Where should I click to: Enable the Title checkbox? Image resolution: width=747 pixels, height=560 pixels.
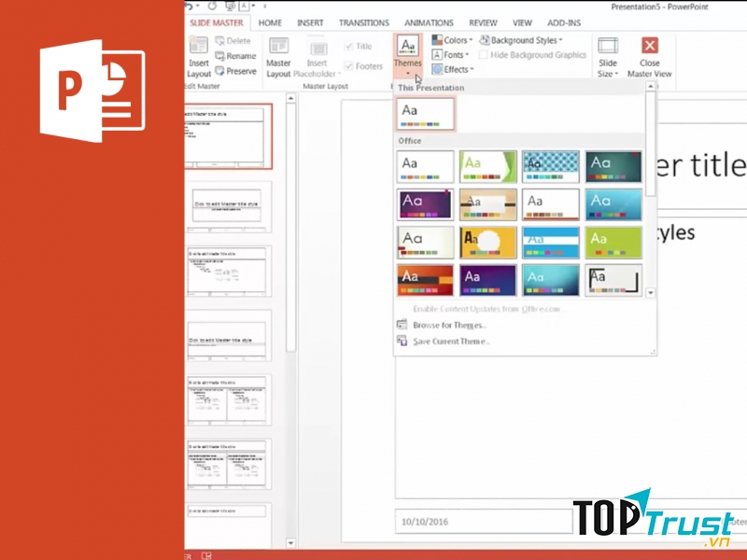tap(347, 47)
